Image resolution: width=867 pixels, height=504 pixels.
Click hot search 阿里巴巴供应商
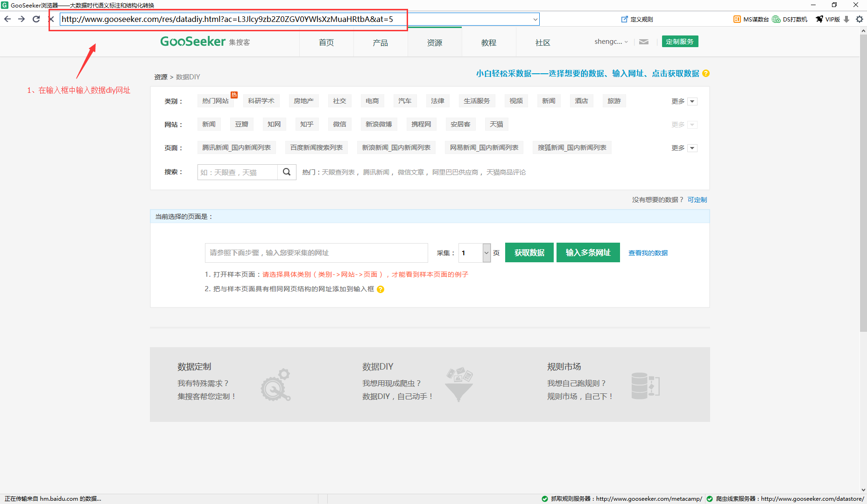pos(455,172)
